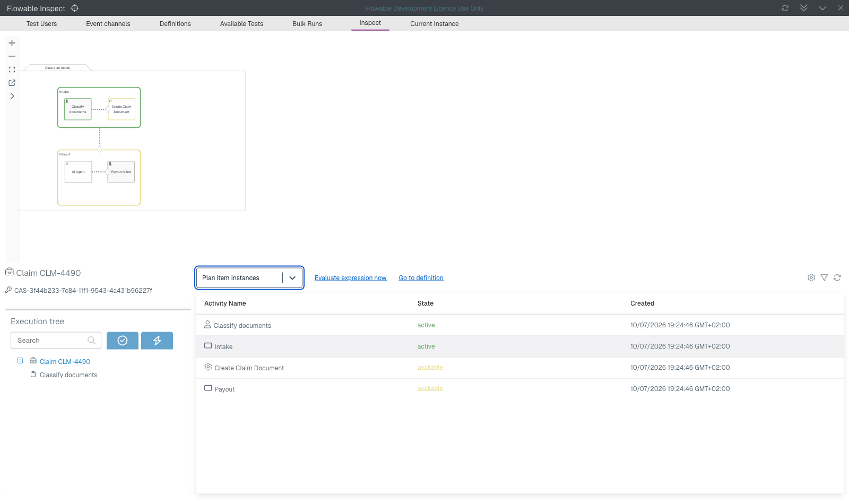The height and width of the screenshot is (504, 849).
Task: Click the State column header
Action: coord(426,303)
